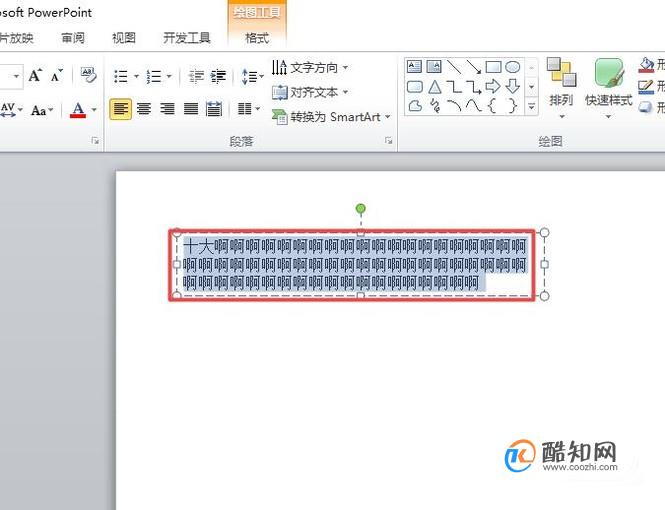Viewport: 665px width, 510px height.
Task: Click 转换为 SmartArt button
Action: click(x=331, y=117)
